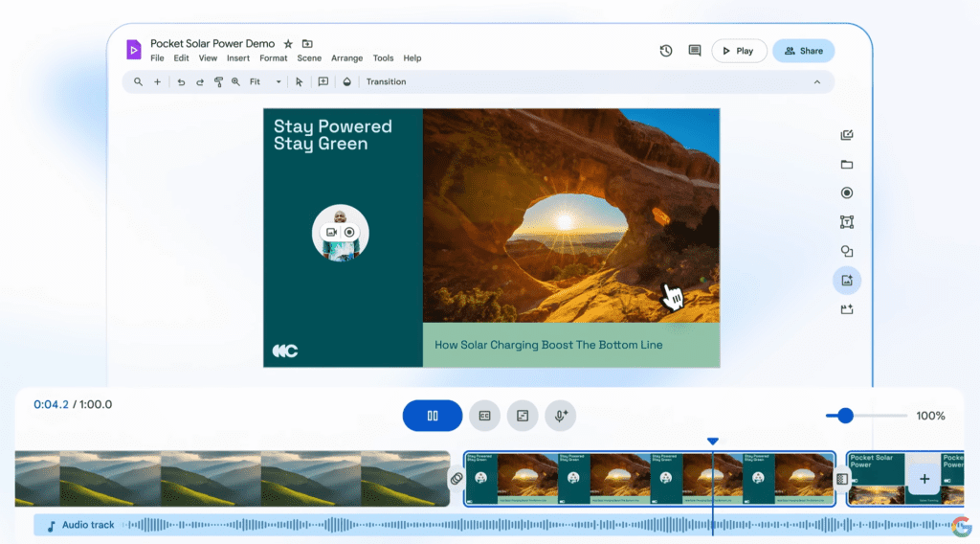Toggle closed captions button
The height and width of the screenshot is (544, 980).
coord(484,416)
